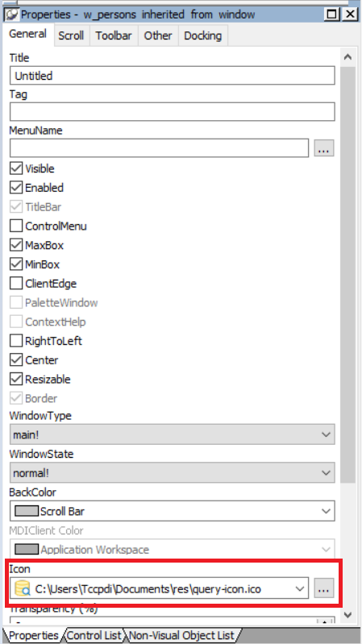Switch to the Toolbar tab
The width and height of the screenshot is (362, 644).
(114, 35)
